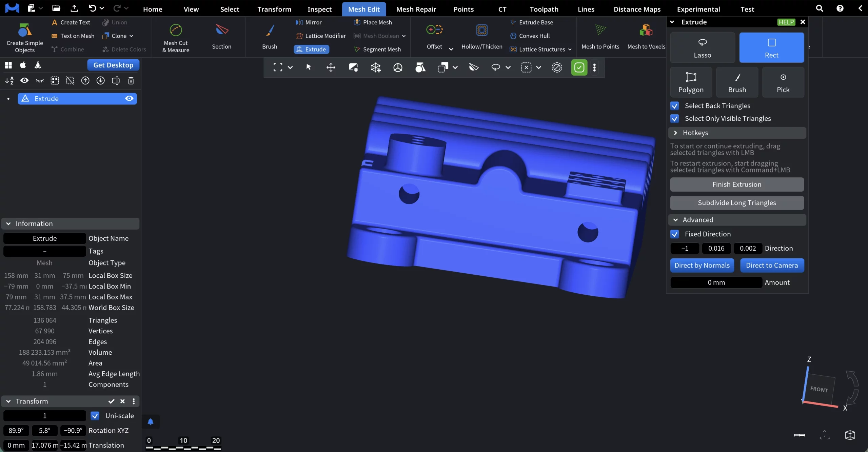868x452 pixels.
Task: Switch to the Mesh Repair tab
Action: click(x=416, y=9)
